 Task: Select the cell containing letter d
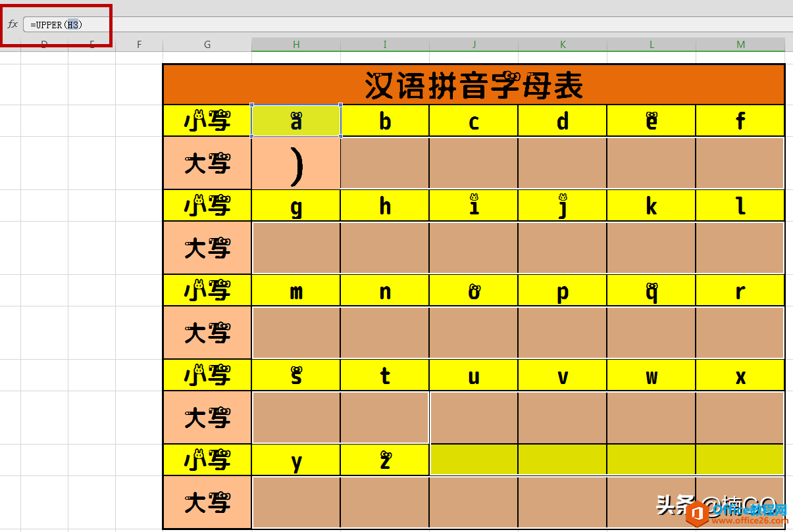[x=563, y=121]
